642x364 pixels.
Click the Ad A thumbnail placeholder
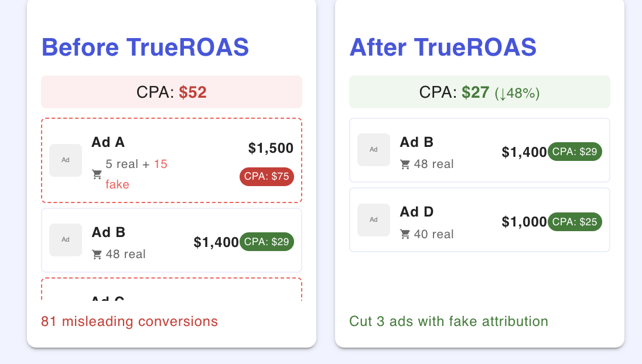coord(66,160)
